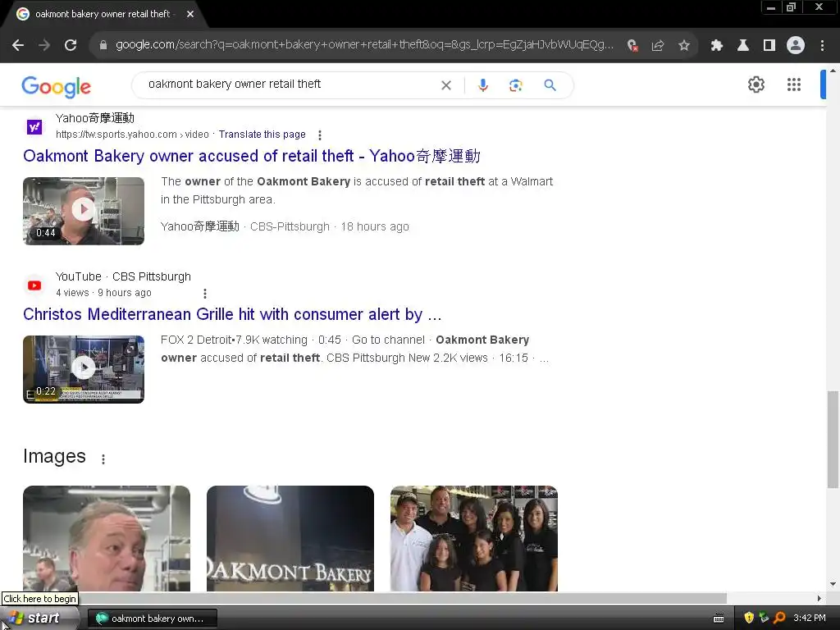Select the 'oakmont bakery owner retail theft' browser tab
Screen dimensions: 840x630
point(102,14)
